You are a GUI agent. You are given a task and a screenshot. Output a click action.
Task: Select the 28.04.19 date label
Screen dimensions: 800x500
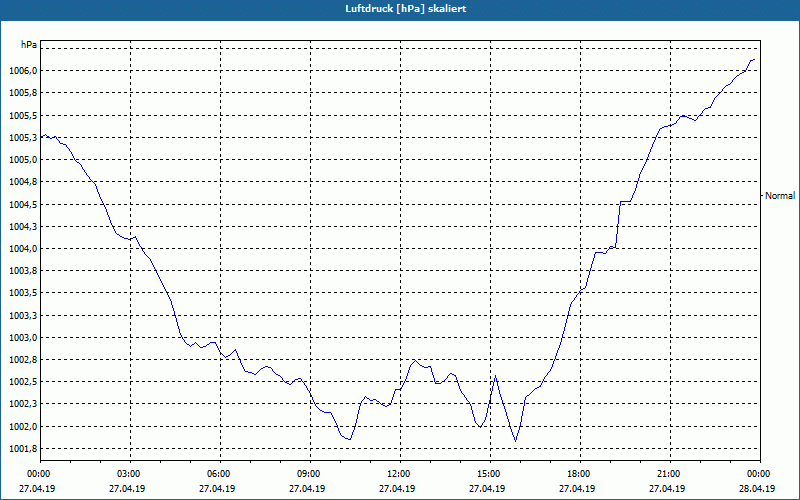[757, 488]
